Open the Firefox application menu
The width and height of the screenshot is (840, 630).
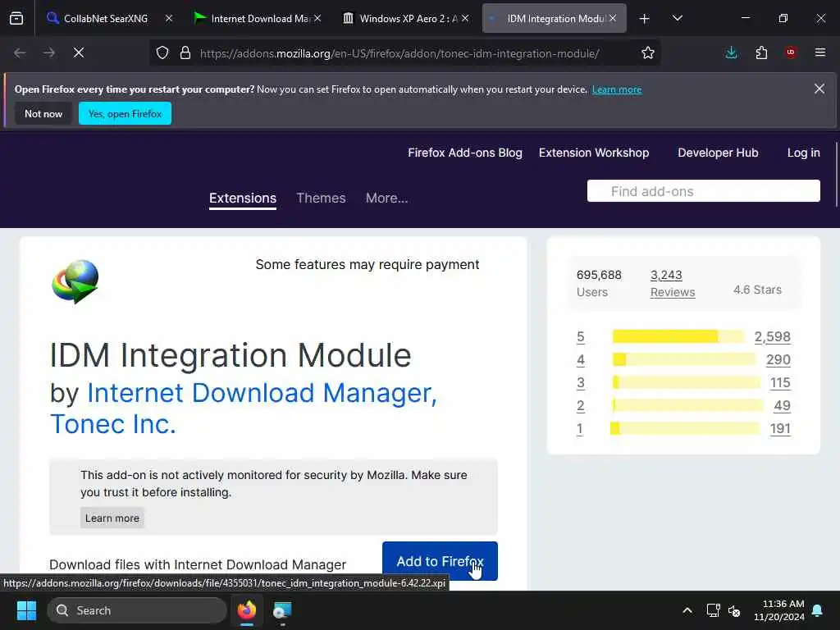tap(820, 52)
